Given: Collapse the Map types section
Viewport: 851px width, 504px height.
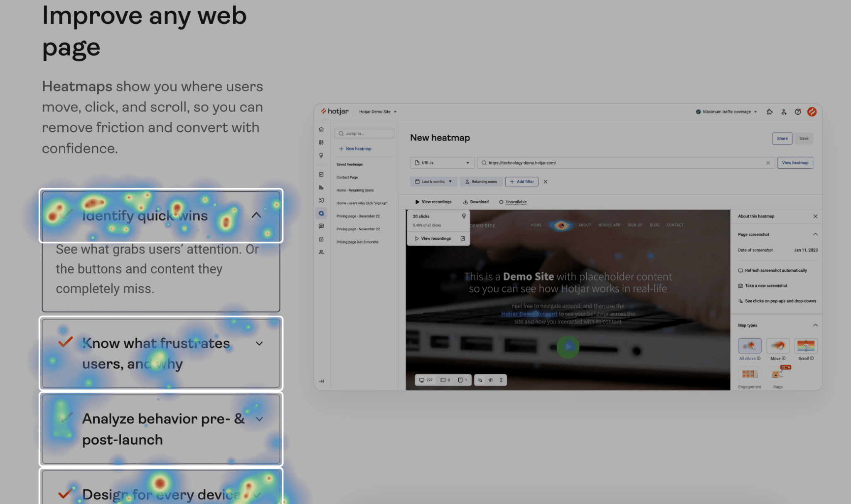Looking at the screenshot, I should [815, 325].
